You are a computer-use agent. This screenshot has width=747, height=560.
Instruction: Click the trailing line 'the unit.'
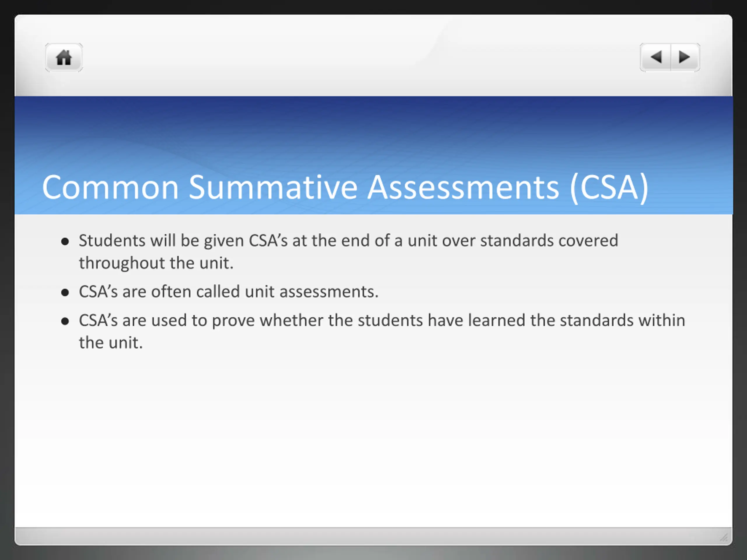111,343
